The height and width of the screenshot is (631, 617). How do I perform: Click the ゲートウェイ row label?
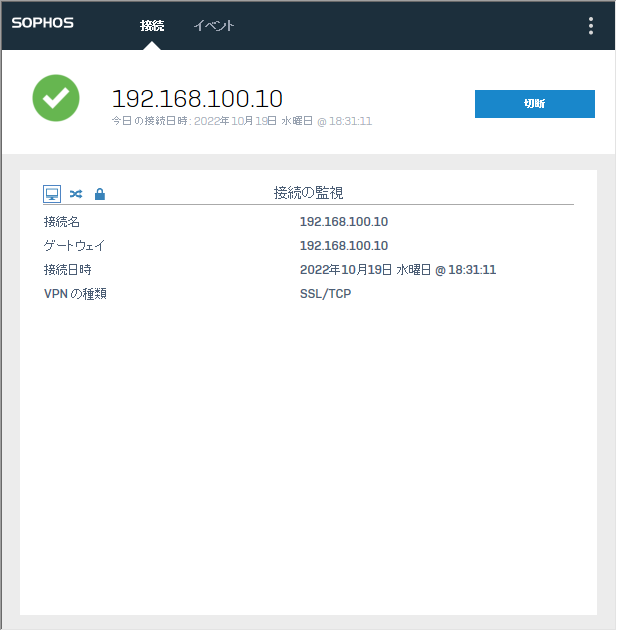74,246
